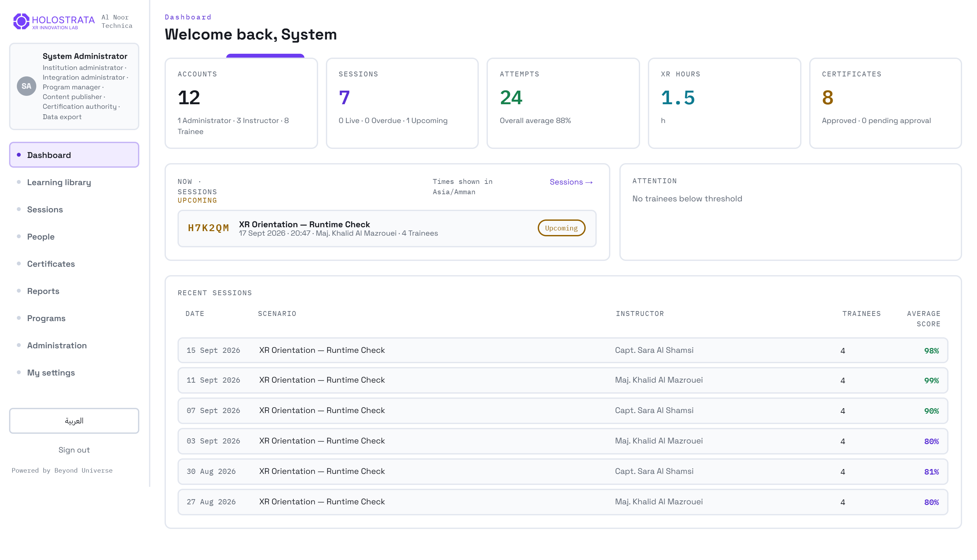Click the 90% average score
The height and width of the screenshot is (560, 977).
point(932,411)
